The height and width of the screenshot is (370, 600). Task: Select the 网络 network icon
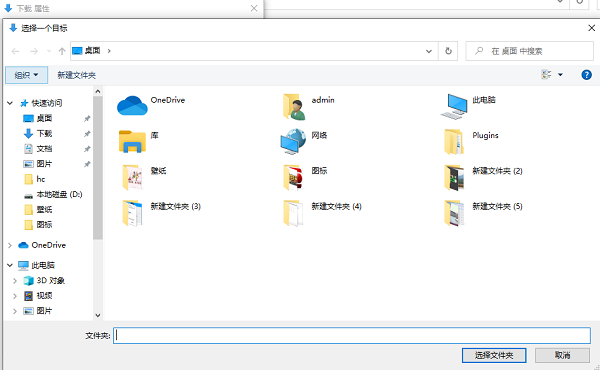click(x=293, y=142)
